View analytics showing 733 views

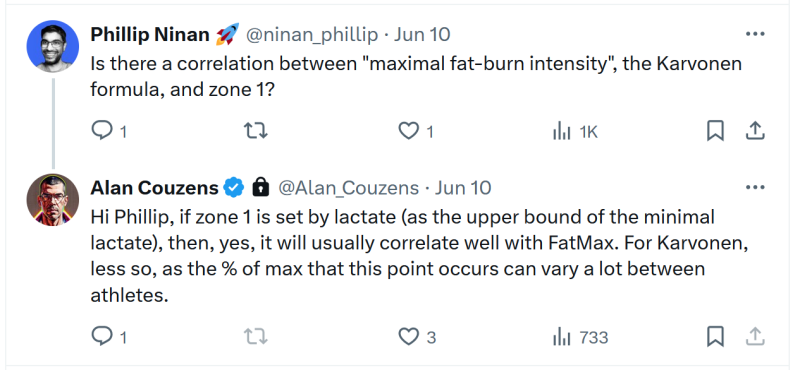pyautogui.click(x=581, y=337)
